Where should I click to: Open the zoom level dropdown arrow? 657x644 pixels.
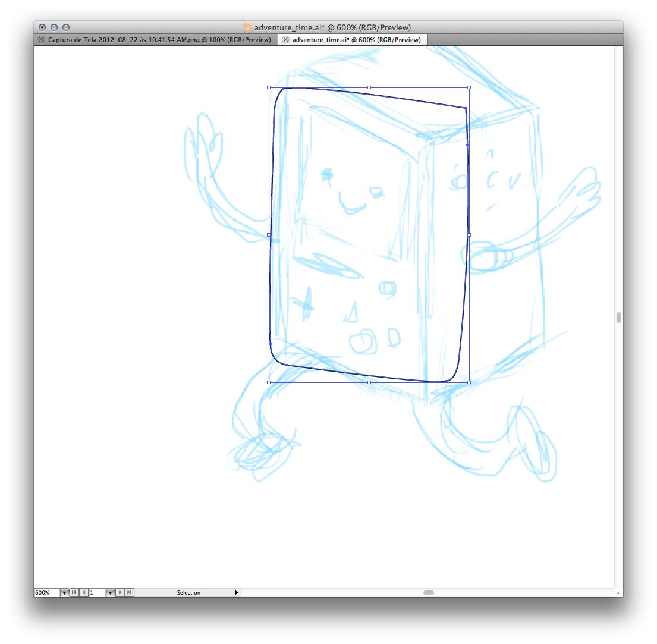[64, 593]
